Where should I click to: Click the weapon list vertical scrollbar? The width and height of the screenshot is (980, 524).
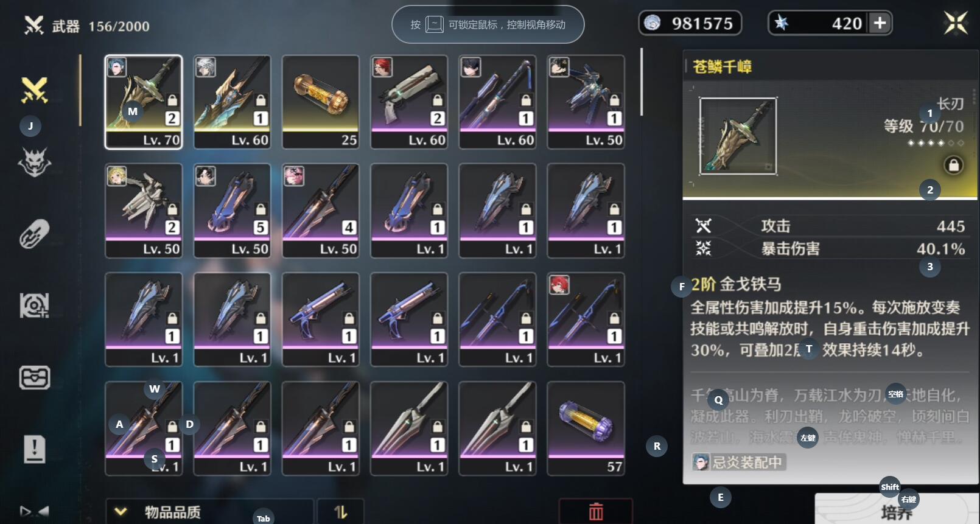point(642,82)
